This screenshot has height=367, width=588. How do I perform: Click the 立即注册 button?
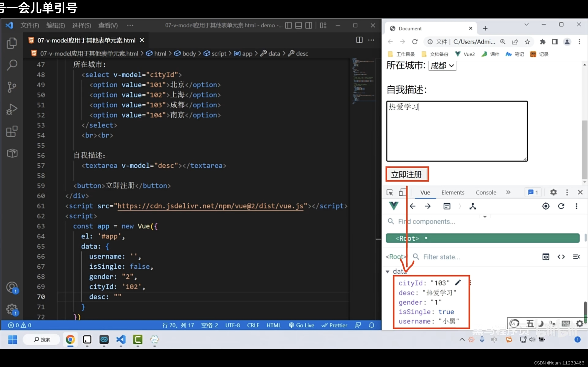click(407, 174)
